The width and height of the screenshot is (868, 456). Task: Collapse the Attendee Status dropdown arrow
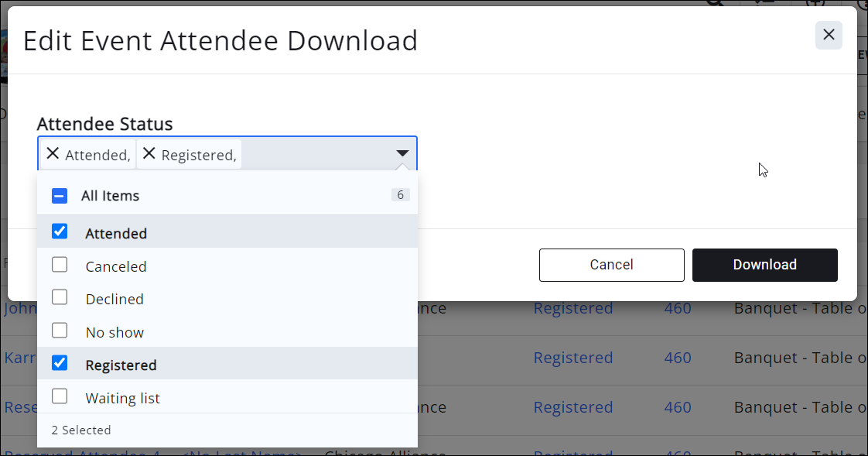tap(402, 153)
